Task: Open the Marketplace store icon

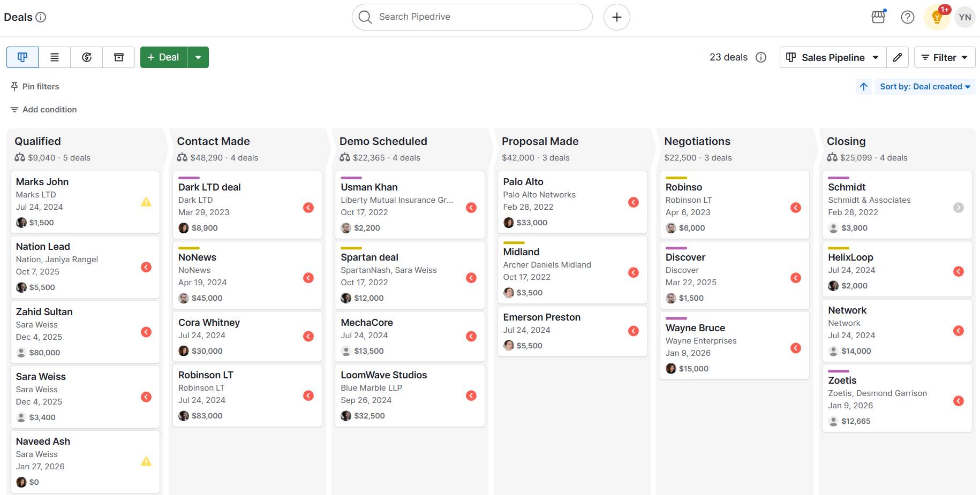Action: coord(878,17)
